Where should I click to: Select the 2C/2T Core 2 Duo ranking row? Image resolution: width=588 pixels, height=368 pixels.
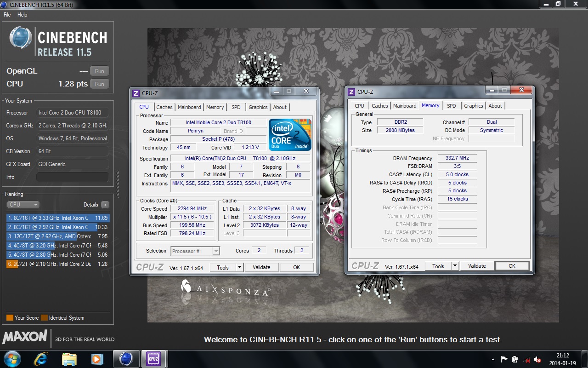[x=58, y=264]
